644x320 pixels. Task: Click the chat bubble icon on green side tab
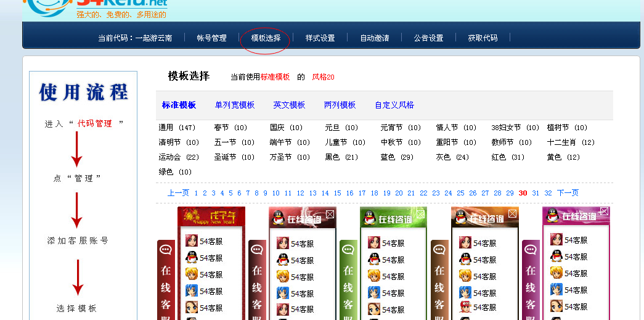coord(348,250)
